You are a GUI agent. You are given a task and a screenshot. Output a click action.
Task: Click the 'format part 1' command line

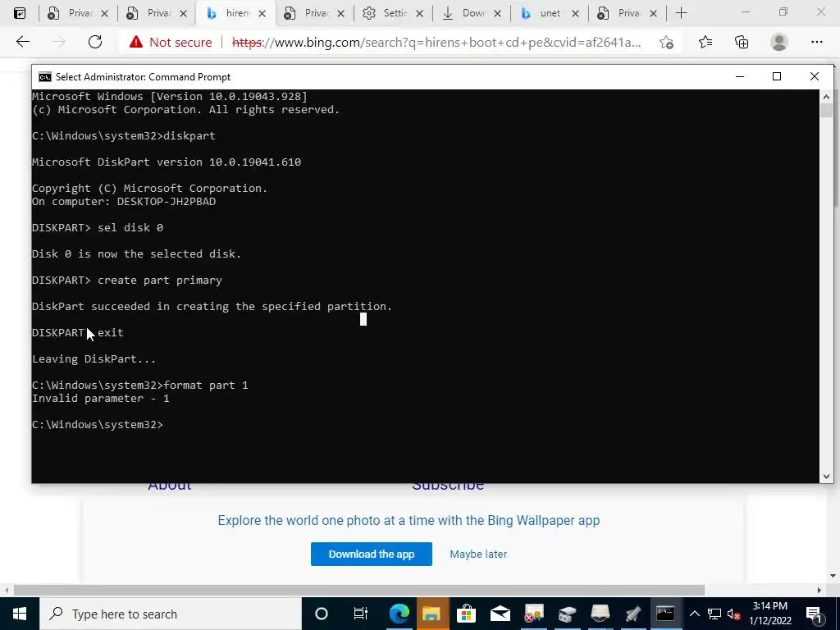[139, 386]
